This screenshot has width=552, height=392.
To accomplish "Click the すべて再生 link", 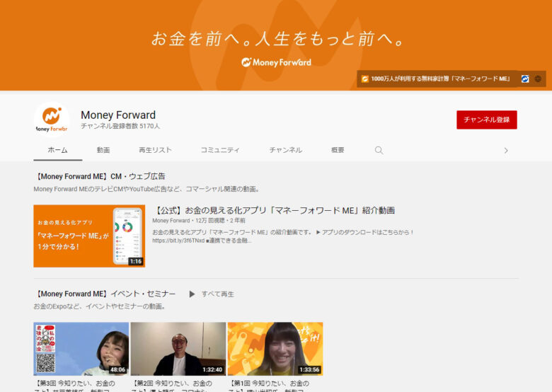I will click(217, 294).
